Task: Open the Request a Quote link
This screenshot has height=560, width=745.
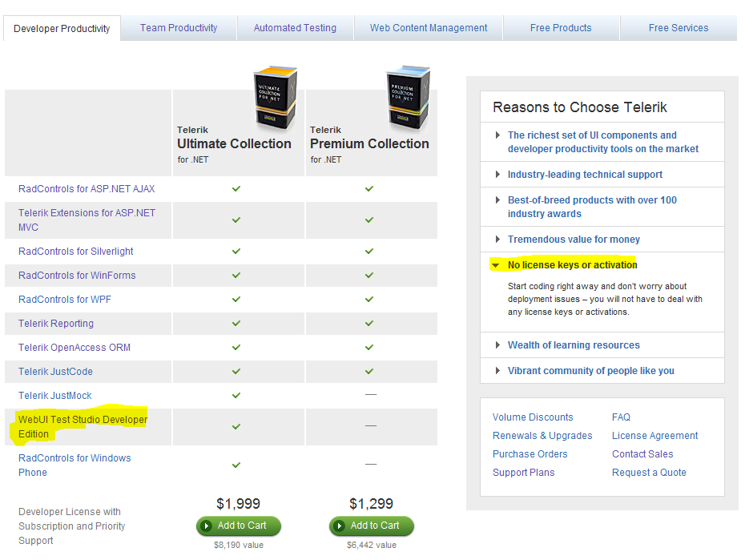Action: pos(649,473)
